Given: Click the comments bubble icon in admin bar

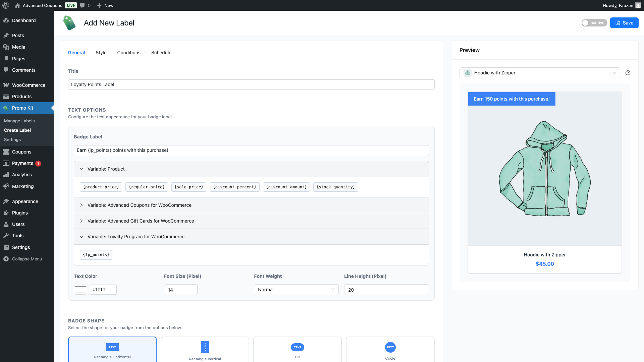Looking at the screenshot, I should pyautogui.click(x=83, y=5).
